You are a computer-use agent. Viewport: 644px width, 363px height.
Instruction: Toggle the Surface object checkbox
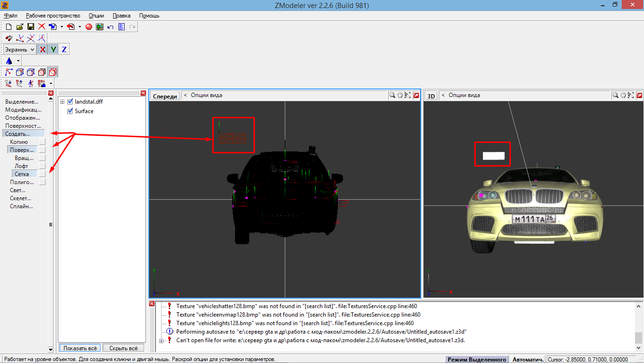click(70, 111)
